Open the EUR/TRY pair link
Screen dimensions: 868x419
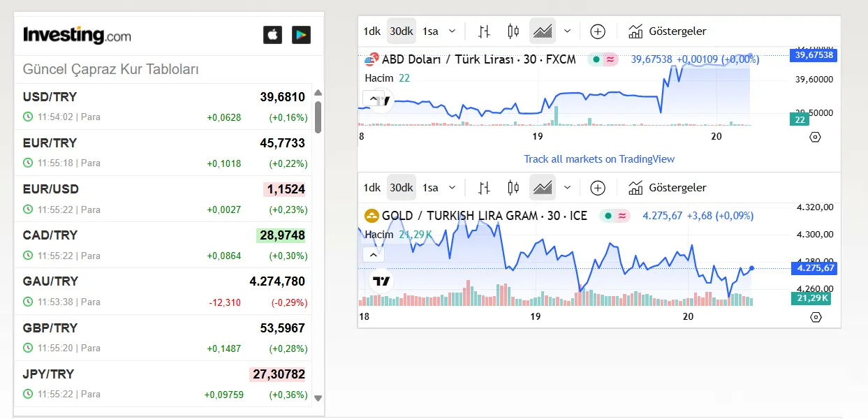pyautogui.click(x=50, y=142)
